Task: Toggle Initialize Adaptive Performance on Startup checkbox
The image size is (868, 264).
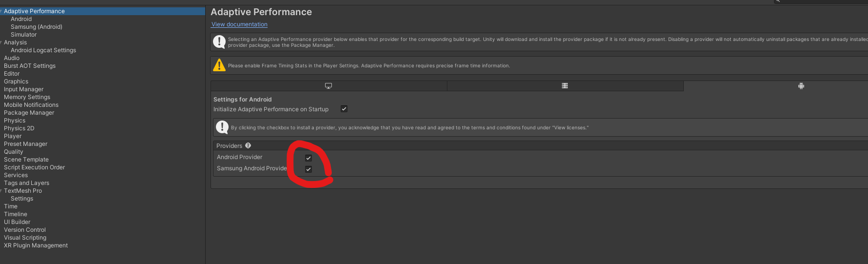Action: [344, 109]
